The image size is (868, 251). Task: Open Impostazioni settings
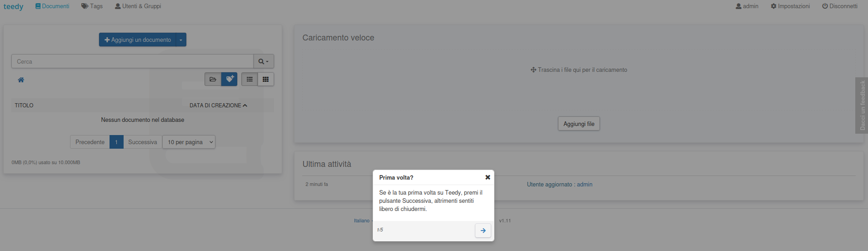(x=790, y=6)
